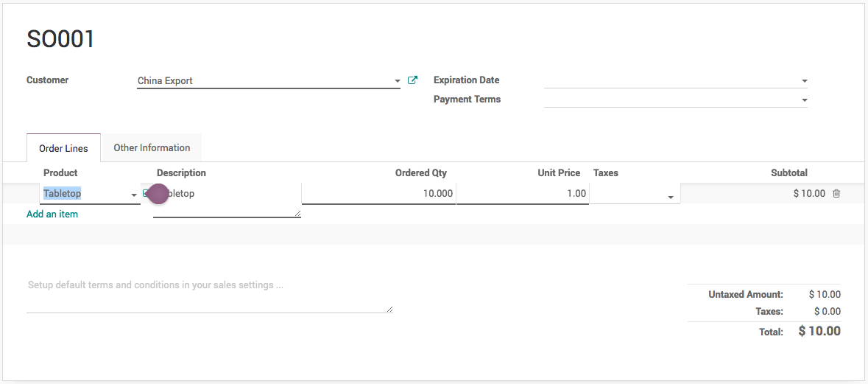Open the Expiration Date dropdown
This screenshot has width=868, height=384.
(x=805, y=81)
